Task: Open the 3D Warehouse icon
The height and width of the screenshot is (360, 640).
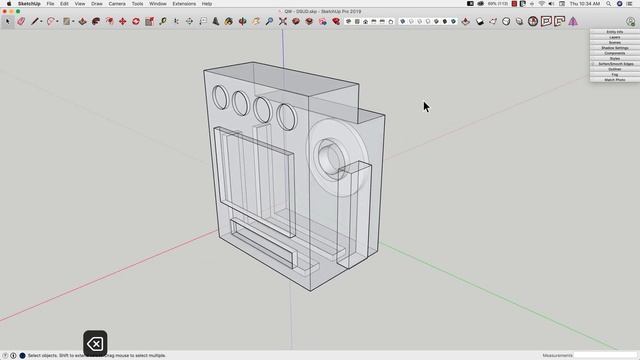Action: point(296,21)
